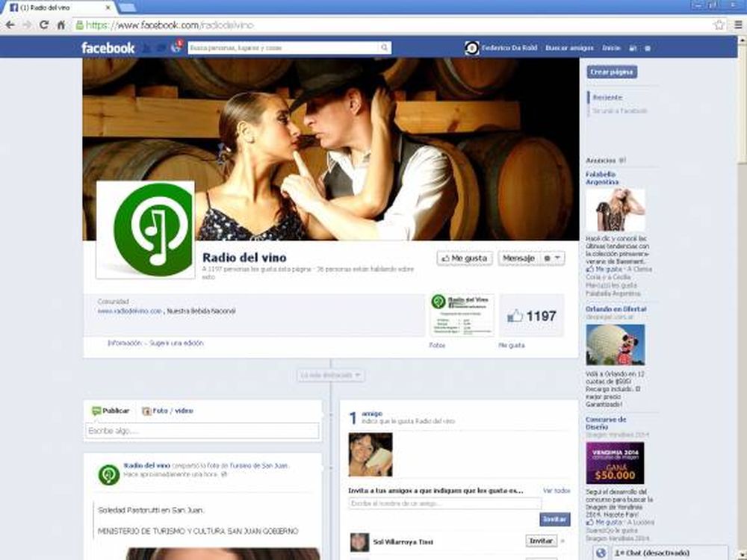Click the friend name invite input field
Viewport: 747px width, 560px height.
click(445, 503)
